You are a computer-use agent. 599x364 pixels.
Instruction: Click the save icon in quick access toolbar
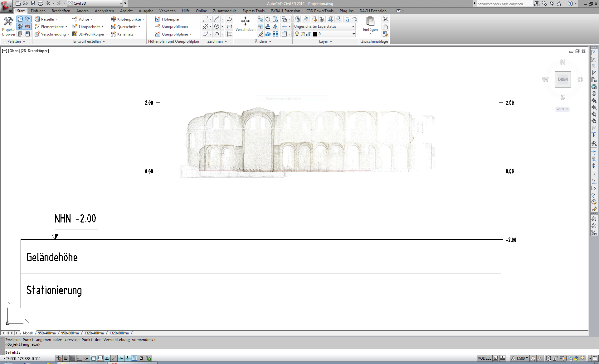click(x=33, y=3)
